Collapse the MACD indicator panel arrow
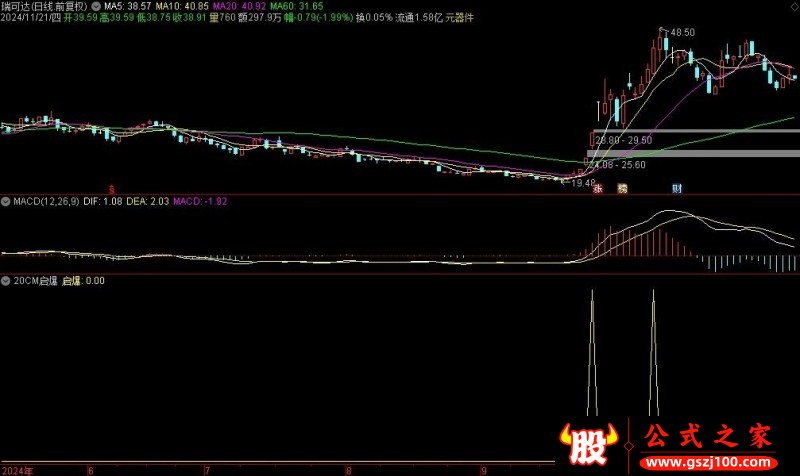The width and height of the screenshot is (800, 476). tap(6, 202)
